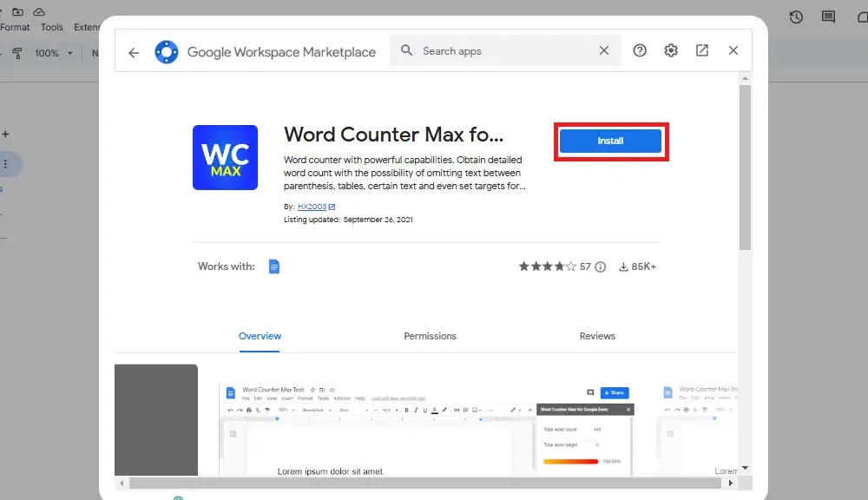The width and height of the screenshot is (868, 500).
Task: Click the 85K+ downloads icon
Action: (x=623, y=266)
